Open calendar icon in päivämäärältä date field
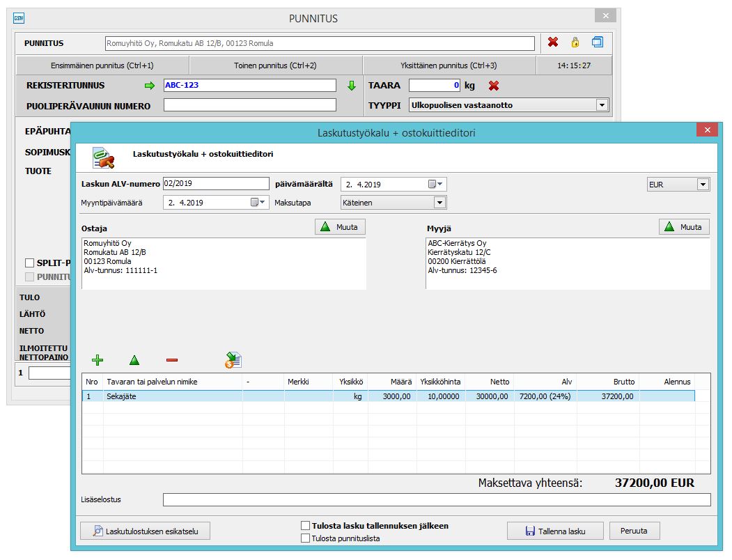Image resolution: width=732 pixels, height=560 pixels. [x=435, y=184]
